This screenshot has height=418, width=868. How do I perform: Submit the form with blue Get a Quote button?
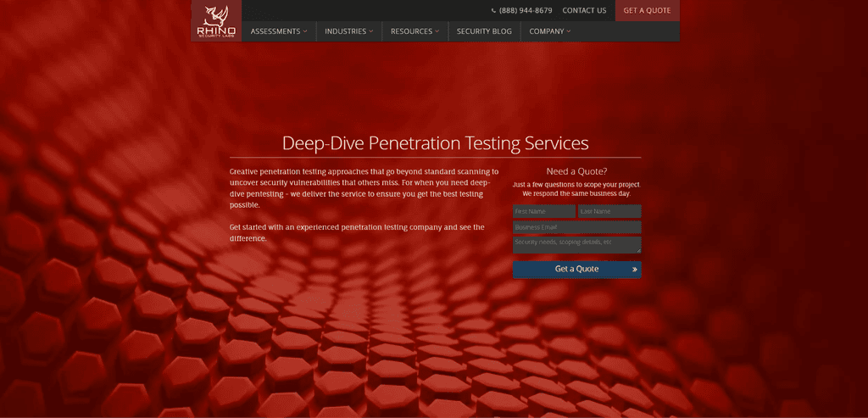pos(576,270)
